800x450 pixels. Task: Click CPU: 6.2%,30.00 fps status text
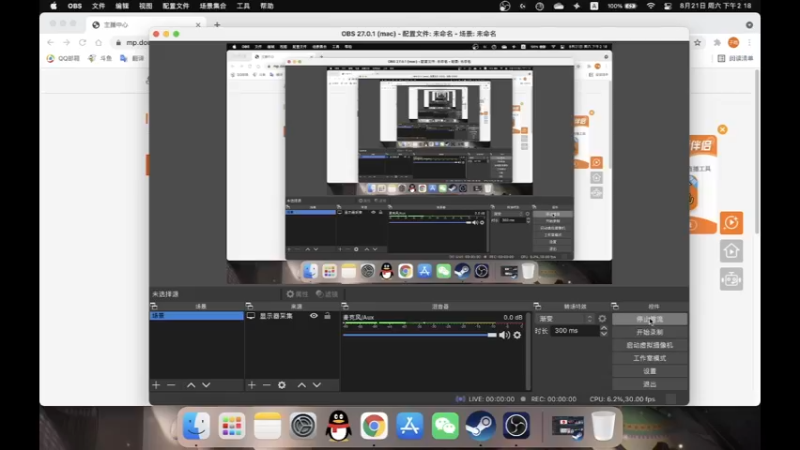click(622, 399)
